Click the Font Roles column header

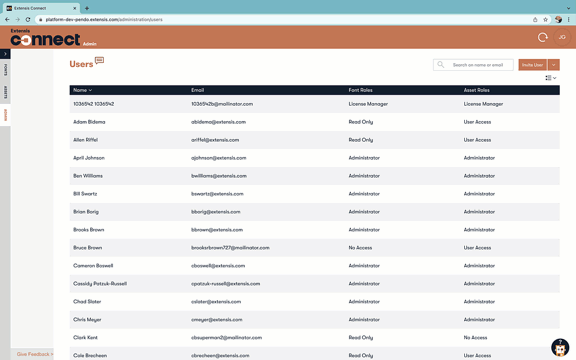[x=360, y=90]
